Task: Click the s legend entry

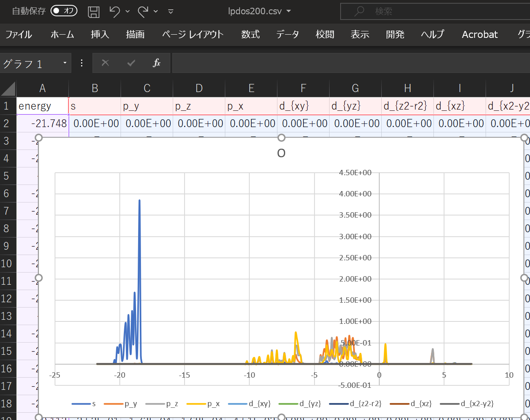Action: pyautogui.click(x=84, y=404)
